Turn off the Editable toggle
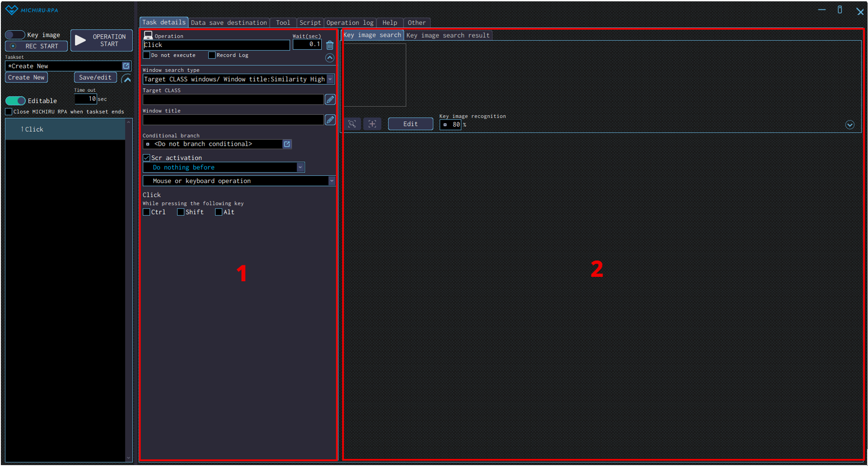The image size is (868, 466). click(15, 101)
